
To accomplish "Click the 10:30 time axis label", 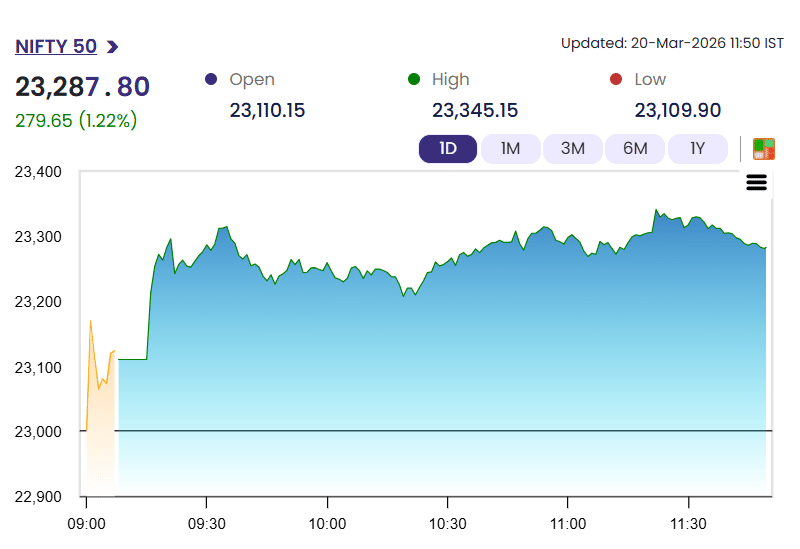I will [x=447, y=524].
